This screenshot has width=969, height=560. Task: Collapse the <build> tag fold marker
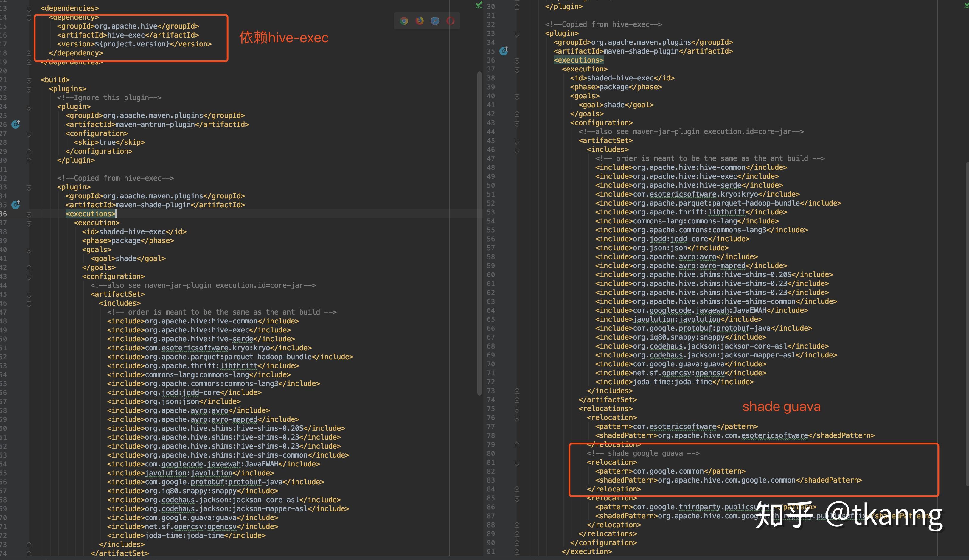point(29,80)
